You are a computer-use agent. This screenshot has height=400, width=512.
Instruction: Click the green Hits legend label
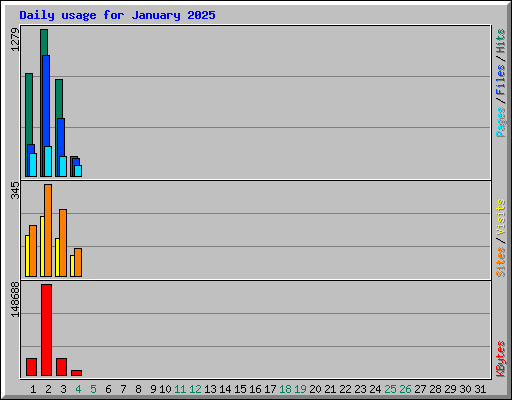[500, 41]
